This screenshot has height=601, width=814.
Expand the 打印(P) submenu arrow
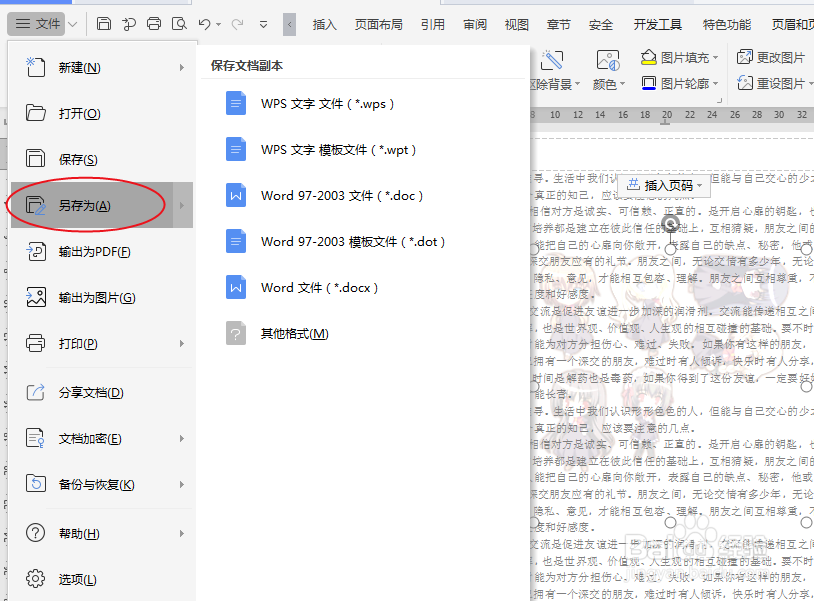pyautogui.click(x=182, y=344)
